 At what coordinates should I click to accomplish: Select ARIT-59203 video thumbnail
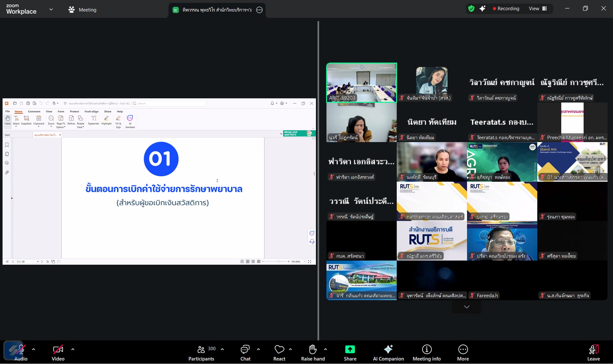[361, 82]
